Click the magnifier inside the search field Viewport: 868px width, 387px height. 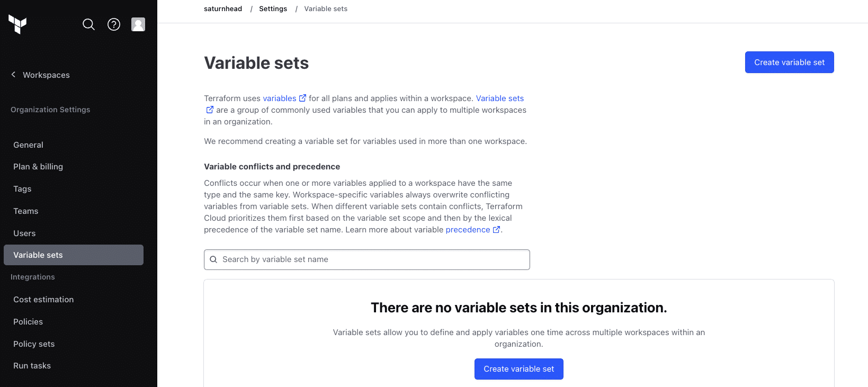213,259
